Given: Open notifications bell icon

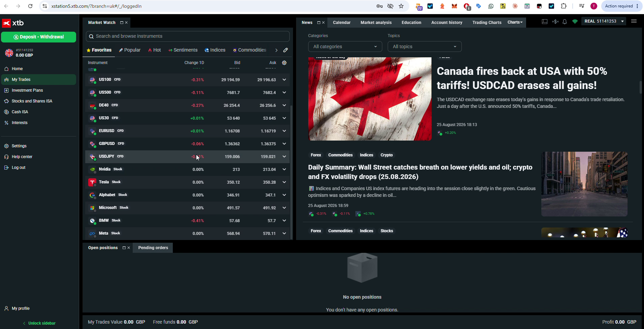Looking at the screenshot, I should click(x=565, y=22).
